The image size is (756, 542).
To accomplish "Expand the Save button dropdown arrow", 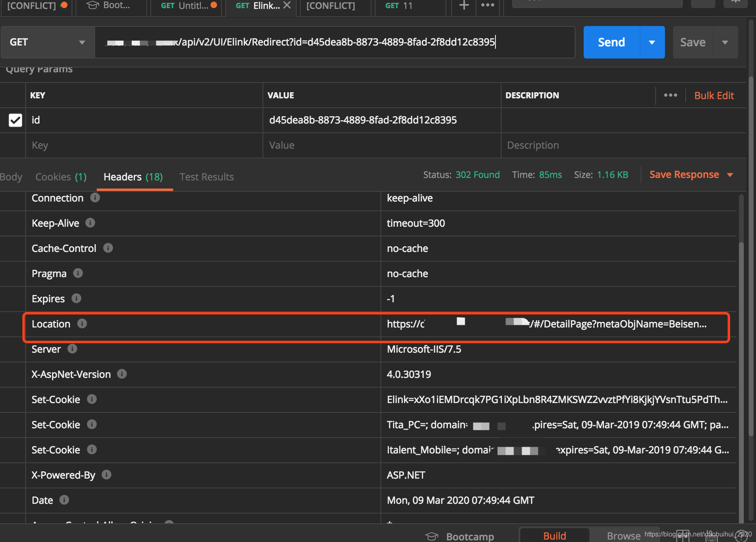I will pos(726,42).
